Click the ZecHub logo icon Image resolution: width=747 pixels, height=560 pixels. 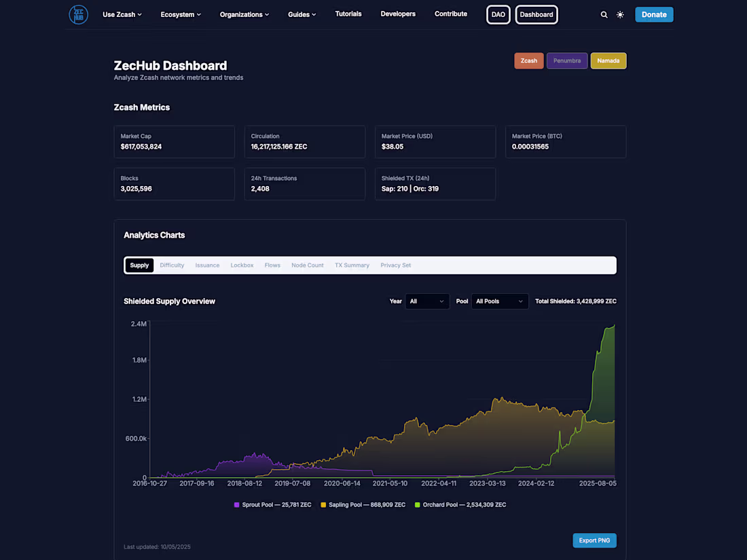(78, 14)
